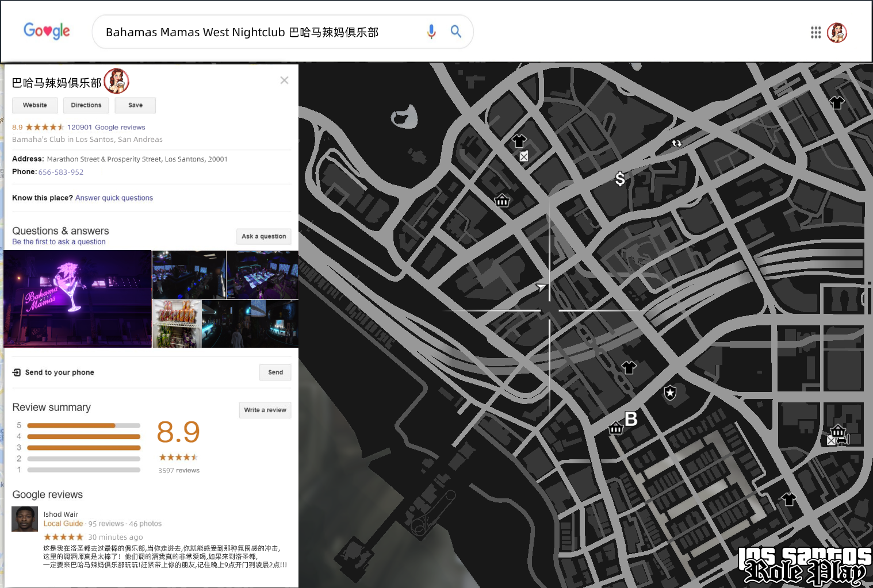Viewport: 873px width, 588px height.
Task: Click the Send button
Action: point(275,372)
